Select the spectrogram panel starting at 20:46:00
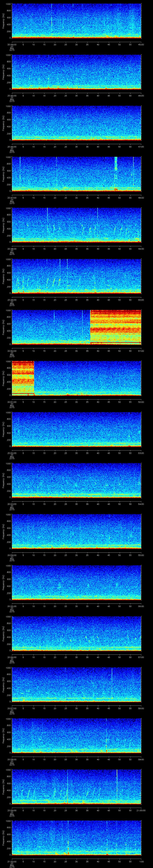This screenshot has width=153, height=868. [x=76, y=123]
